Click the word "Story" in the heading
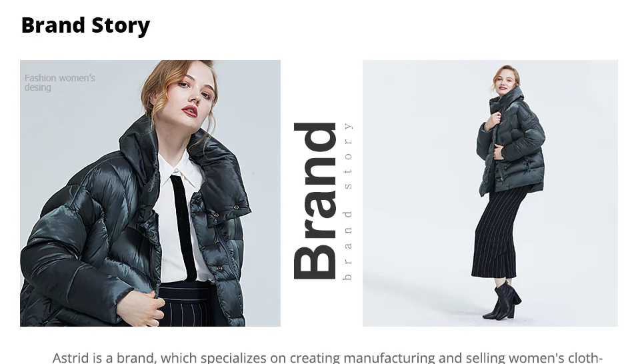Viewport: 640px width, 364px height. [121, 25]
